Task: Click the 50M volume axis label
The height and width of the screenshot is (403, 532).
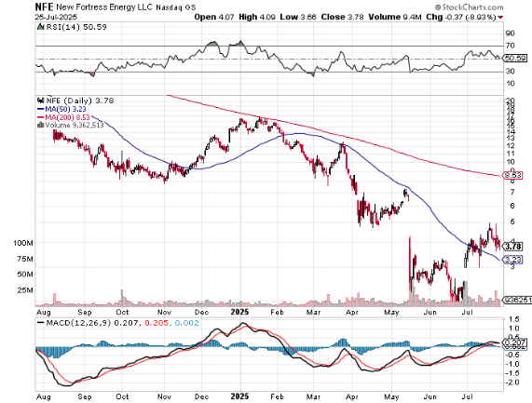Action: click(x=25, y=275)
